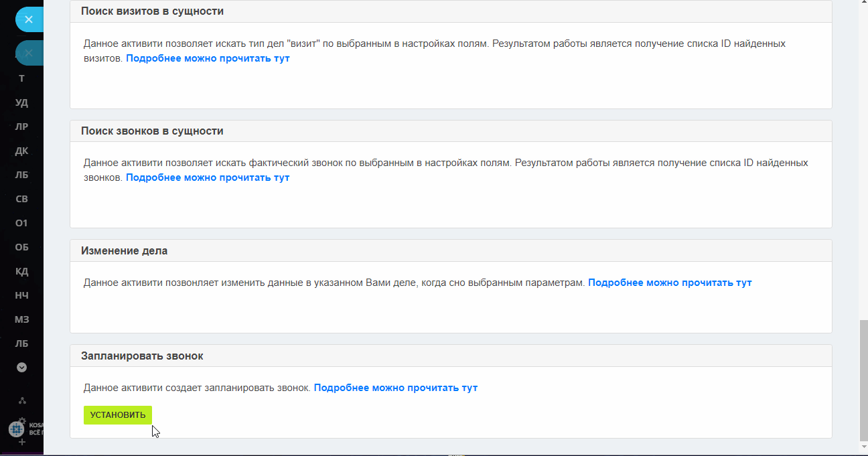Screen dimensions: 868x456
Task: Click the KOSA round logo in sidebar
Action: (x=16, y=429)
